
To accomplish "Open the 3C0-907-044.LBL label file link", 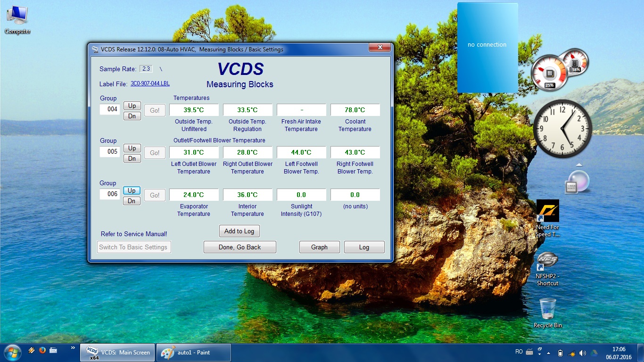I will point(150,84).
